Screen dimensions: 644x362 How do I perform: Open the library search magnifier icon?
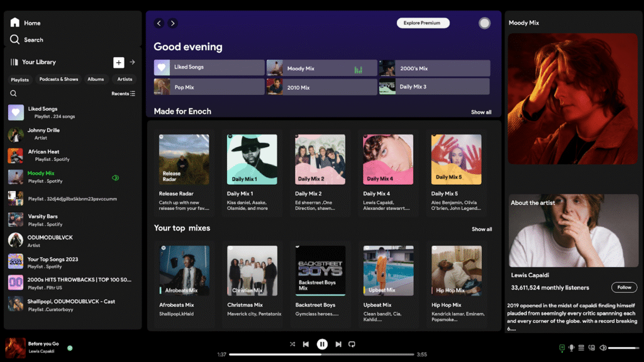tap(14, 92)
